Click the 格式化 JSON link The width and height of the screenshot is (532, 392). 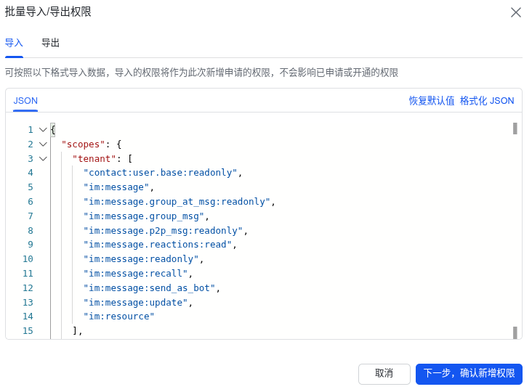tap(487, 101)
